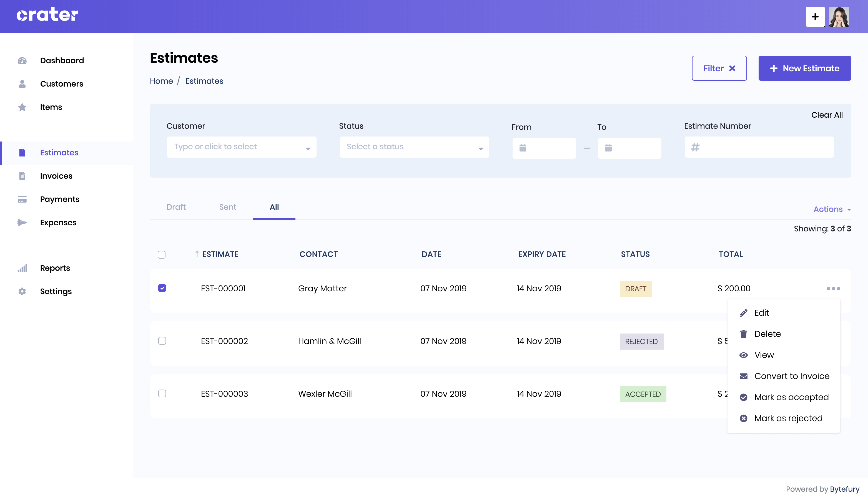Click the Settings sidebar icon
This screenshot has height=500, width=868.
pyautogui.click(x=22, y=292)
